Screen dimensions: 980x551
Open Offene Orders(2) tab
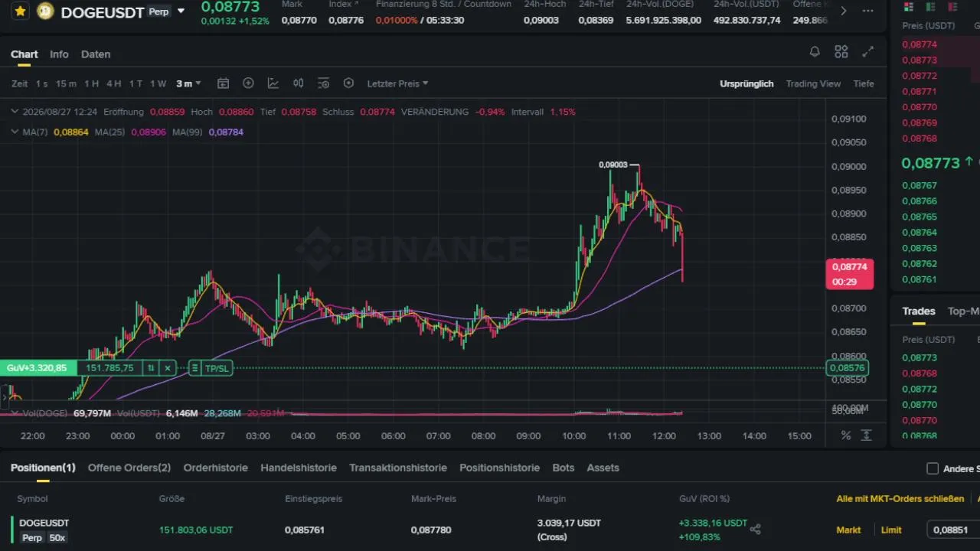[129, 468]
